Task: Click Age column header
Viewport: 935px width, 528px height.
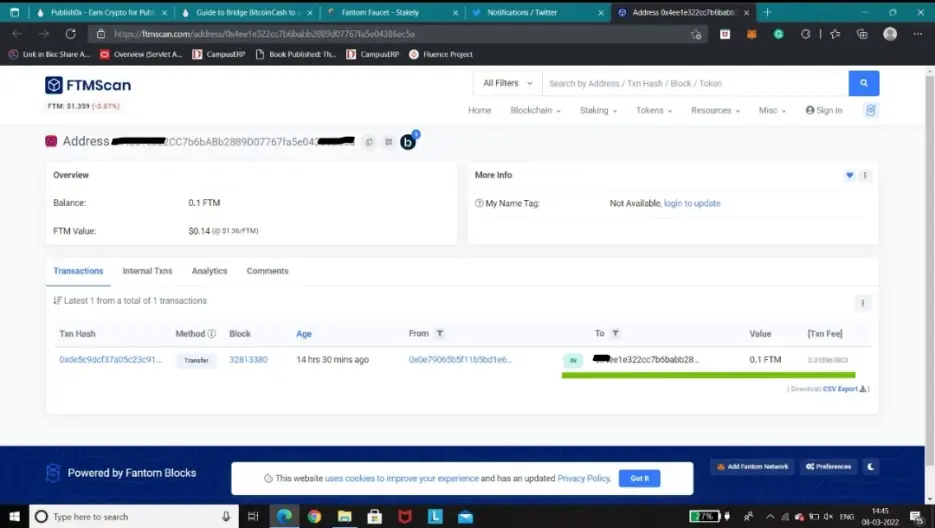Action: point(304,334)
